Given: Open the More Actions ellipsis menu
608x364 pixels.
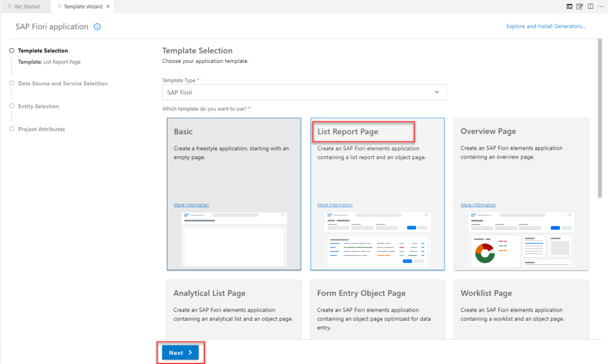Looking at the screenshot, I should (x=600, y=7).
